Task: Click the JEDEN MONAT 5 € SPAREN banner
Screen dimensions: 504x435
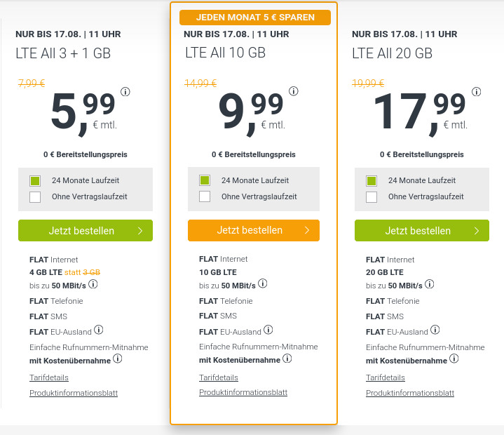Action: click(x=254, y=17)
